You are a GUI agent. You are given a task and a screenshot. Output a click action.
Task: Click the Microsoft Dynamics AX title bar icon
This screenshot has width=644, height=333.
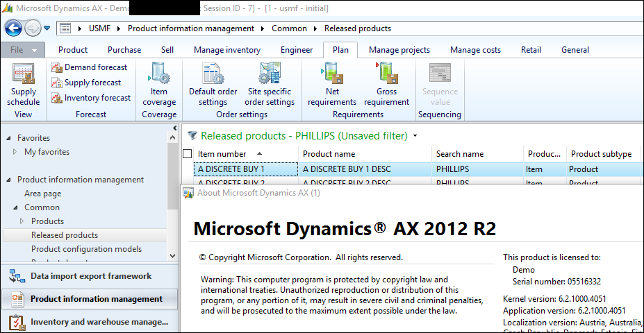[x=8, y=8]
